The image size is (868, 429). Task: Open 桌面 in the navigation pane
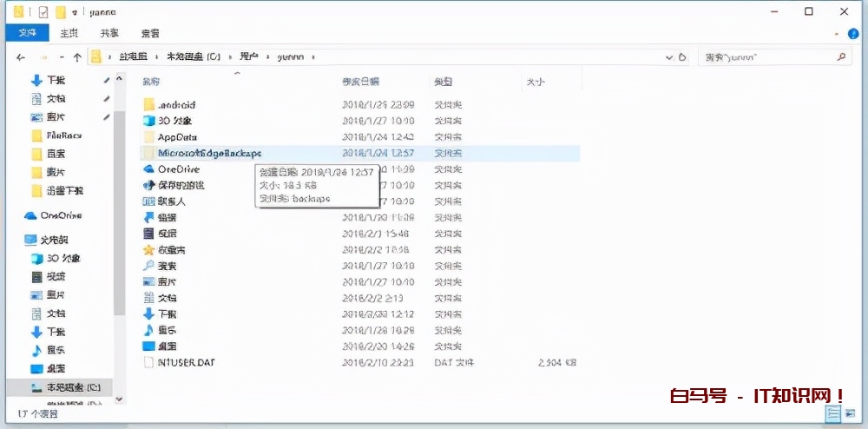(48, 368)
